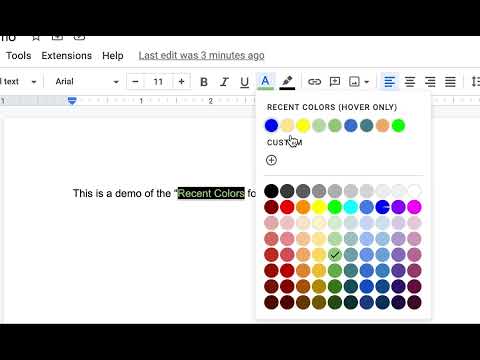The width and height of the screenshot is (480, 360).
Task: Add a comment using the toolbar icon
Action: (335, 82)
